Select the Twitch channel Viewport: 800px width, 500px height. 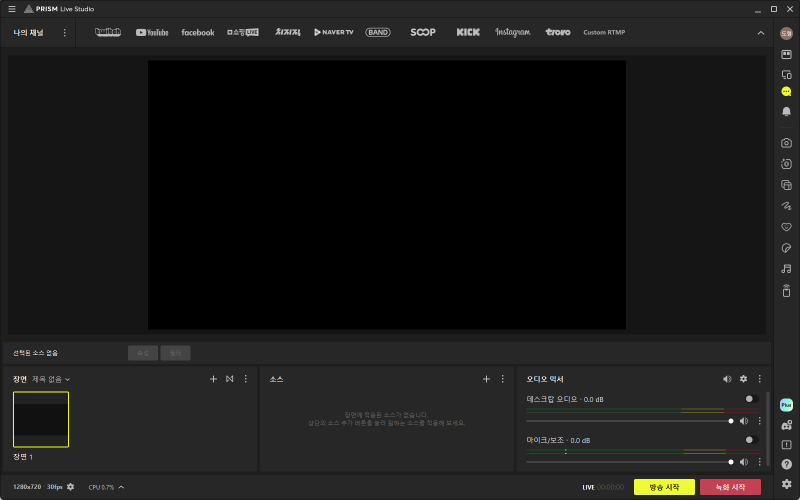click(x=108, y=32)
